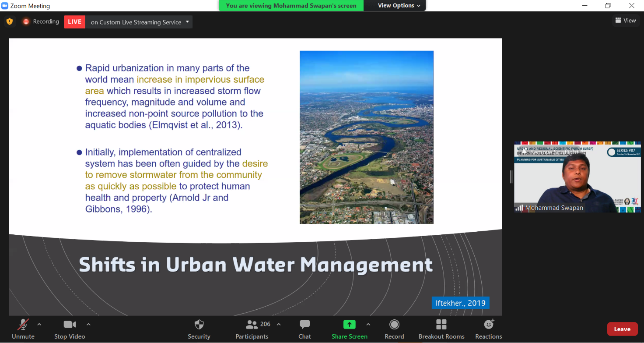The height and width of the screenshot is (343, 644).
Task: Toggle Stop Video camera button
Action: tap(70, 325)
